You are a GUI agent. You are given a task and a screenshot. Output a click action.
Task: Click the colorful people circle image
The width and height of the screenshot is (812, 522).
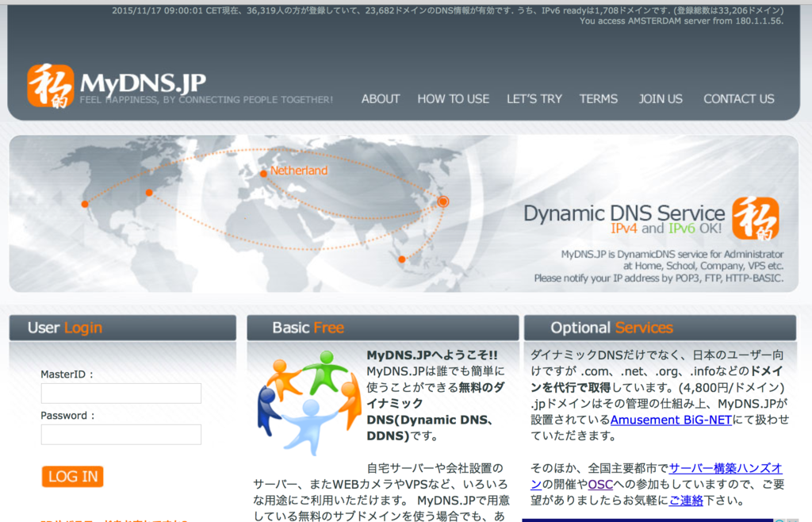309,403
